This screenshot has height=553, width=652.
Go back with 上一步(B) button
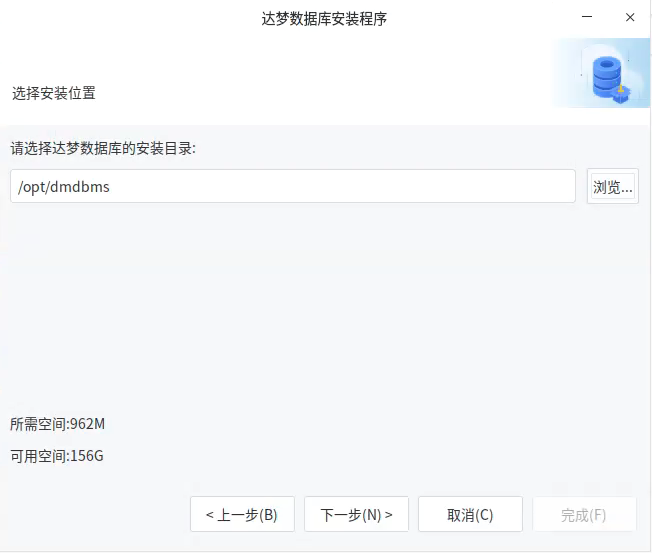242,514
